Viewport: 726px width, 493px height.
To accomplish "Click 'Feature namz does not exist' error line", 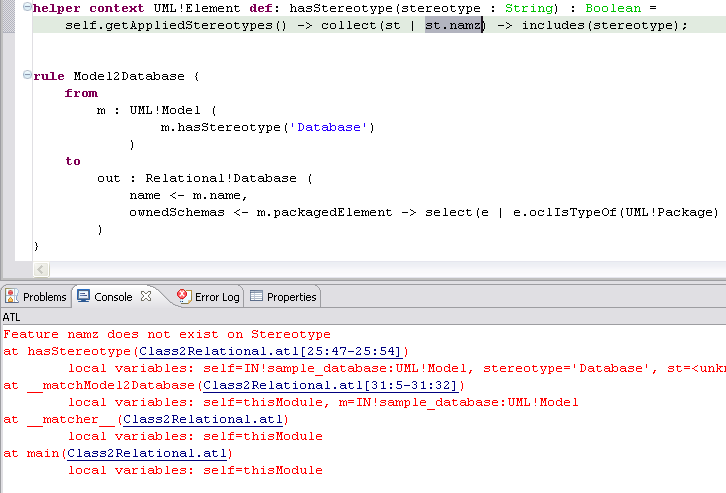I will click(x=167, y=334).
